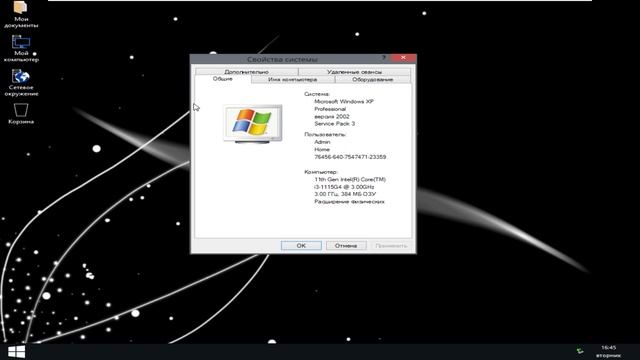The height and width of the screenshot is (360, 640).
Task: Click the Microsoft Windows XP text
Action: (x=344, y=101)
